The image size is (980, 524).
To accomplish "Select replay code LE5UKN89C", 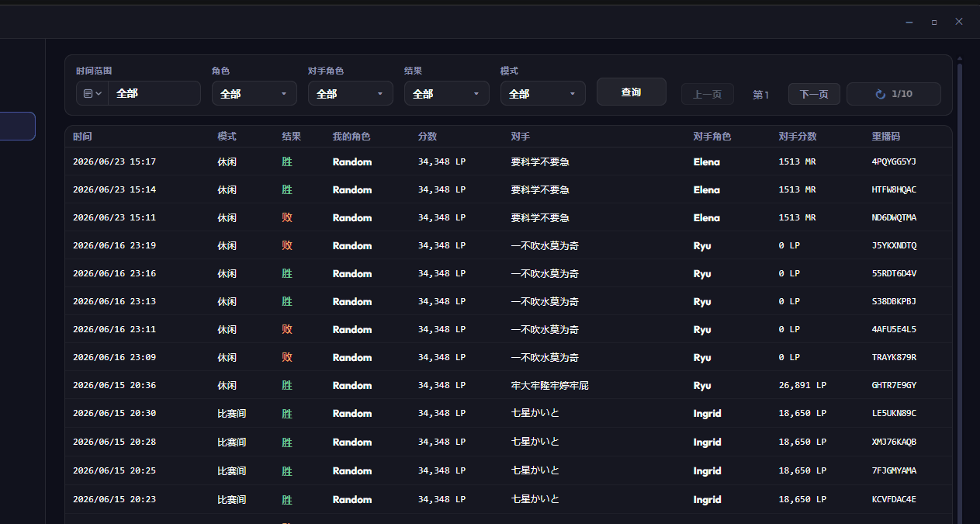I will pos(894,414).
